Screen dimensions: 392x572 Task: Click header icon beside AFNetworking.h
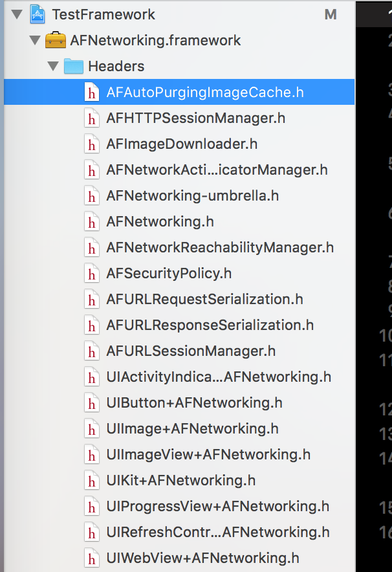click(91, 221)
